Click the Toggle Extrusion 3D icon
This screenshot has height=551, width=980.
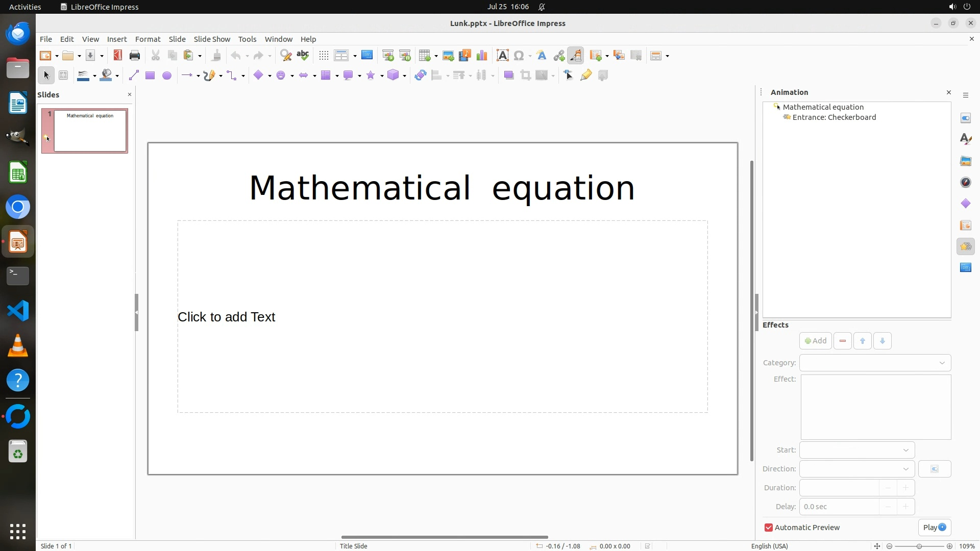point(603,76)
